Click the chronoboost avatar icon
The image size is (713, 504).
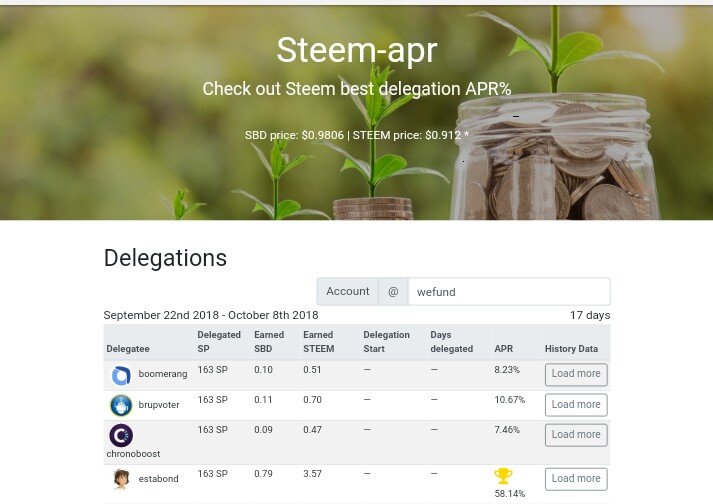[x=121, y=435]
